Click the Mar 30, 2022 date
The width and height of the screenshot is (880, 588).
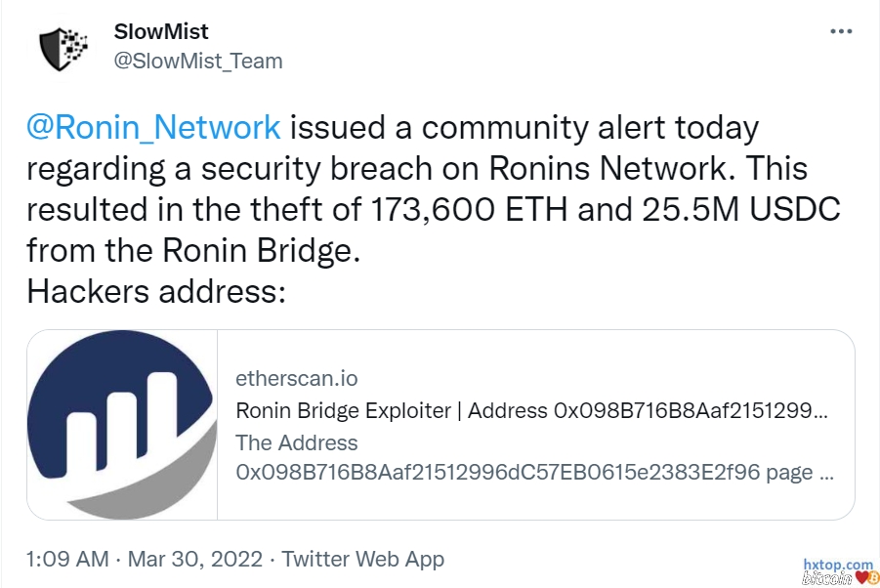pos(195,560)
